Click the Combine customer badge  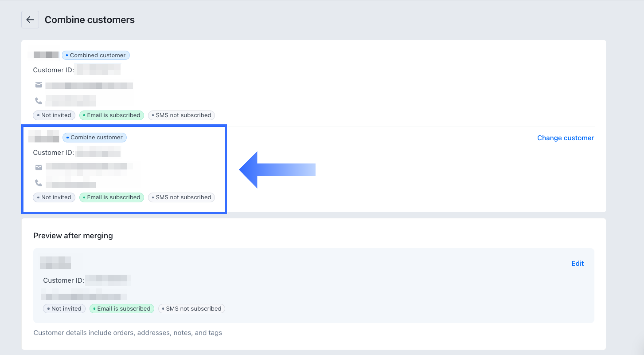click(94, 137)
